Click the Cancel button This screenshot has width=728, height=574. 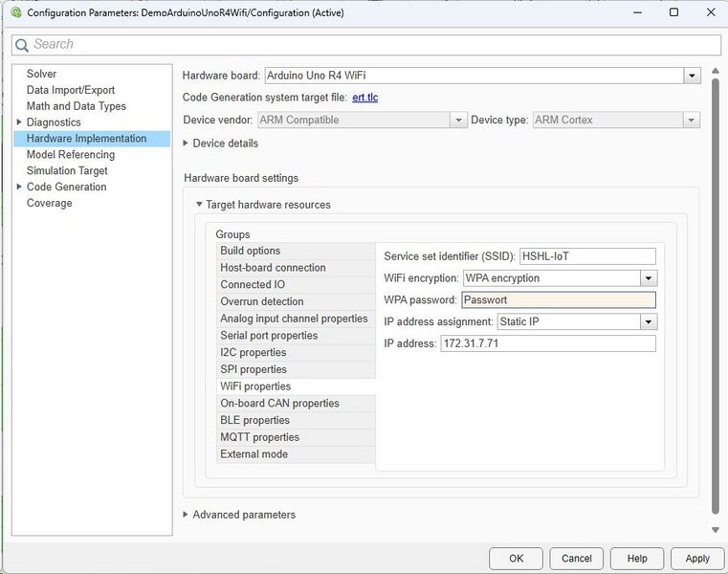click(577, 559)
